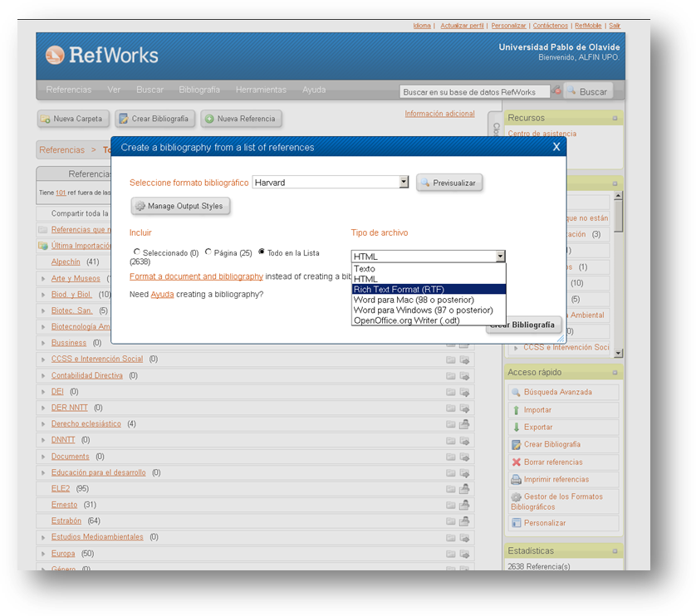Image resolution: width=696 pixels, height=616 pixels.
Task: Click the Previsualizar button
Action: point(449,183)
